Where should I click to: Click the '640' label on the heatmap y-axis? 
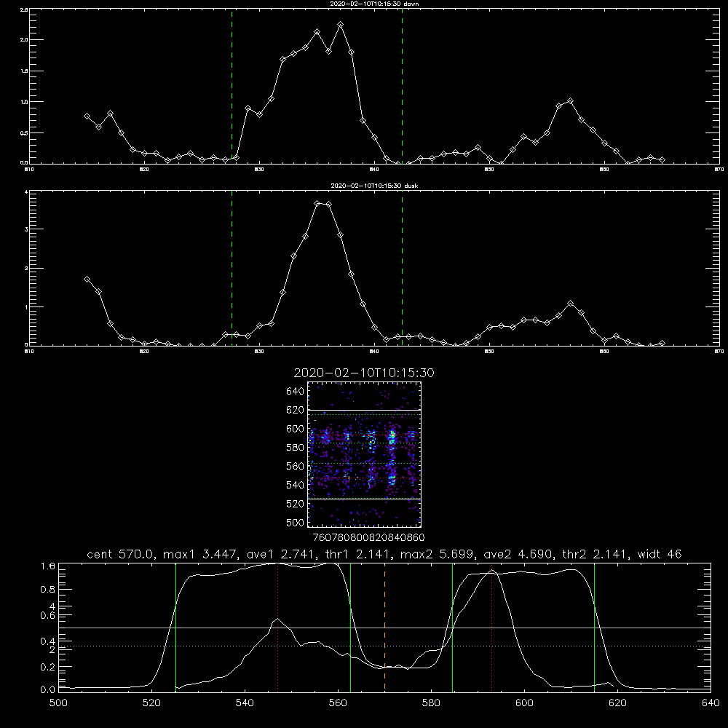[296, 391]
